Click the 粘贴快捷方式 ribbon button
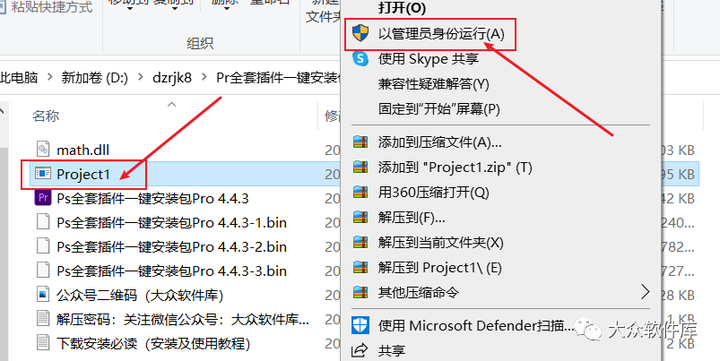720x361 pixels. pyautogui.click(x=46, y=7)
